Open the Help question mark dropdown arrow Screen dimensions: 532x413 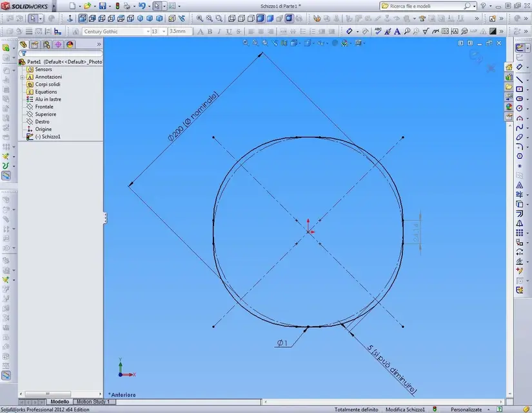(490, 6)
